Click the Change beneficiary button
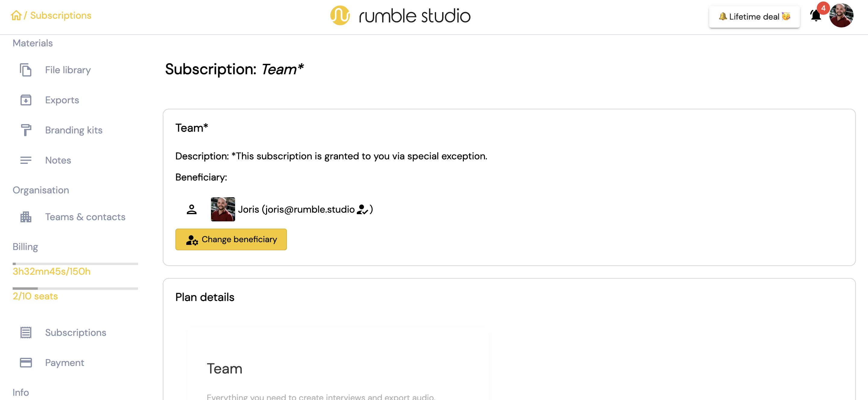The image size is (868, 400). click(x=231, y=239)
